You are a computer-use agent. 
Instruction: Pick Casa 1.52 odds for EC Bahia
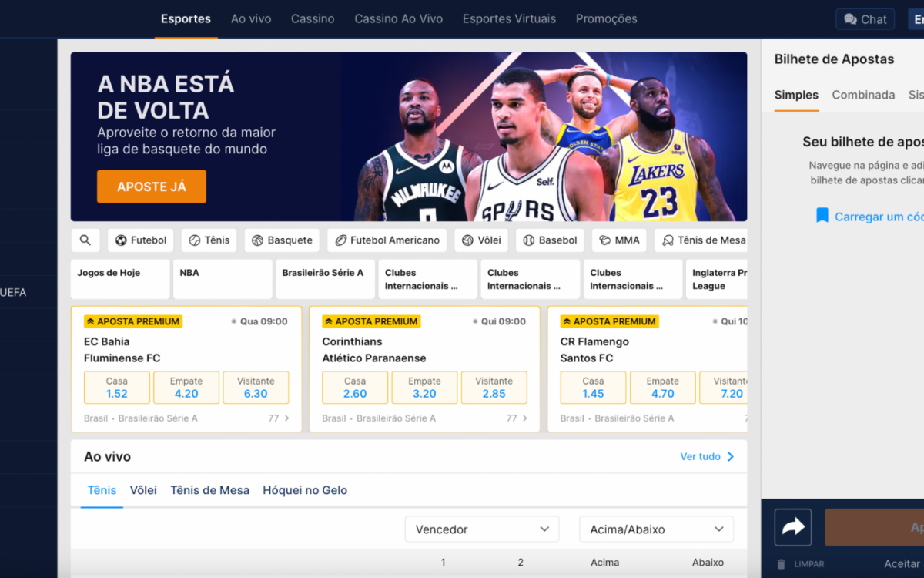click(x=116, y=388)
